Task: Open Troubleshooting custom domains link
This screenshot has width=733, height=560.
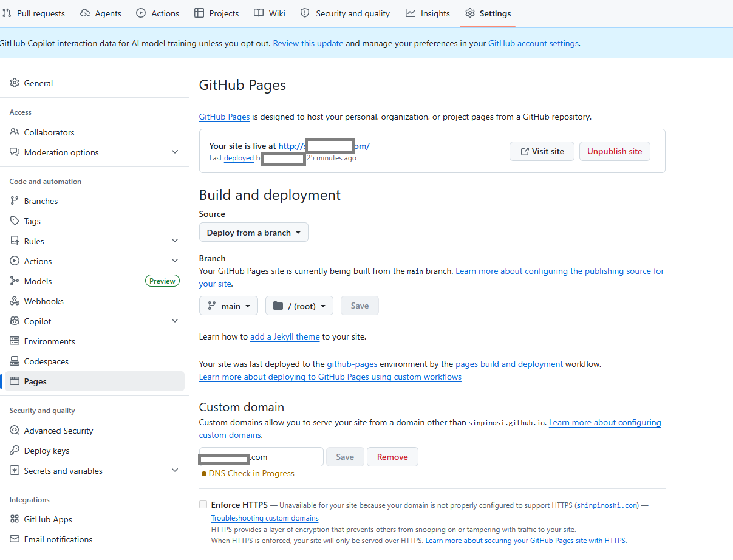Action: point(265,518)
